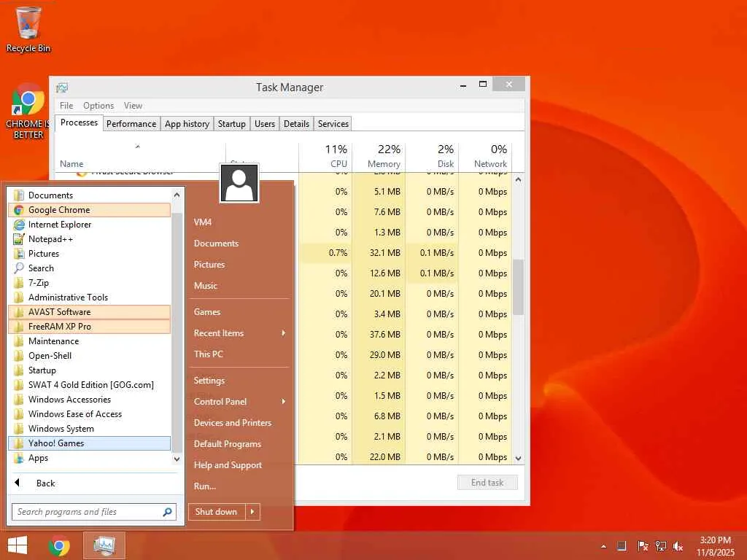Sort processes by the Memory column

[x=379, y=157]
